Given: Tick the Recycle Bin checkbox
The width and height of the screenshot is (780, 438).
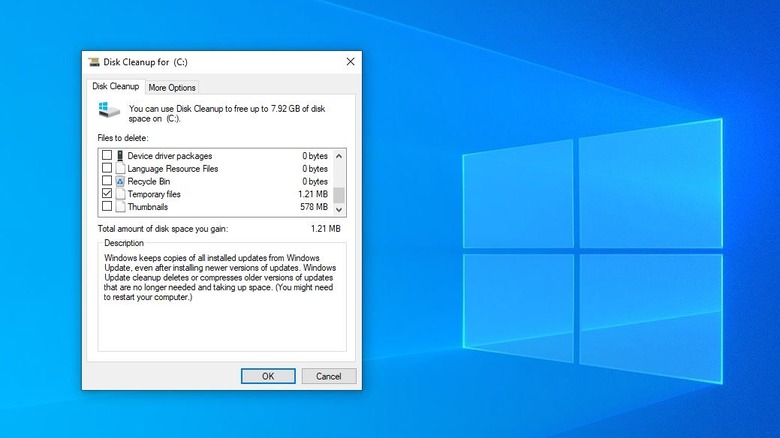Looking at the screenshot, I should coord(107,182).
